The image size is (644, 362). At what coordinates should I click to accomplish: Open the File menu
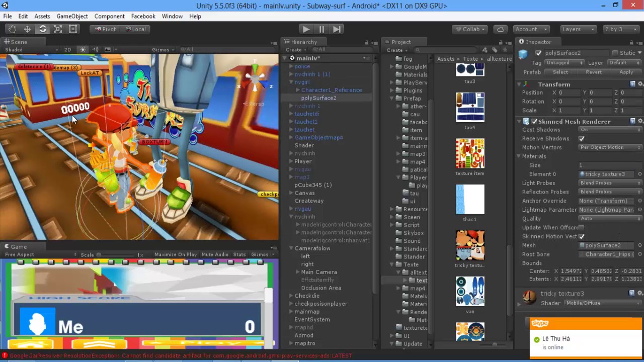click(8, 16)
